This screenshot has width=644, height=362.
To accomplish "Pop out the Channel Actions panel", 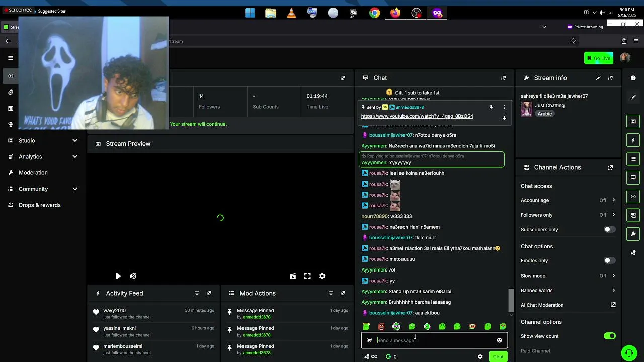I will click(610, 167).
